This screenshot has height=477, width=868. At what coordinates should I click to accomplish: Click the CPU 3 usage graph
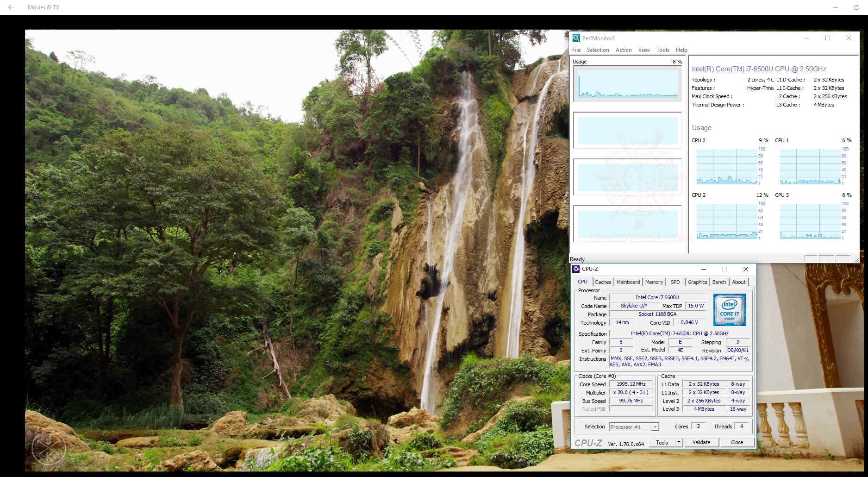[810, 221]
